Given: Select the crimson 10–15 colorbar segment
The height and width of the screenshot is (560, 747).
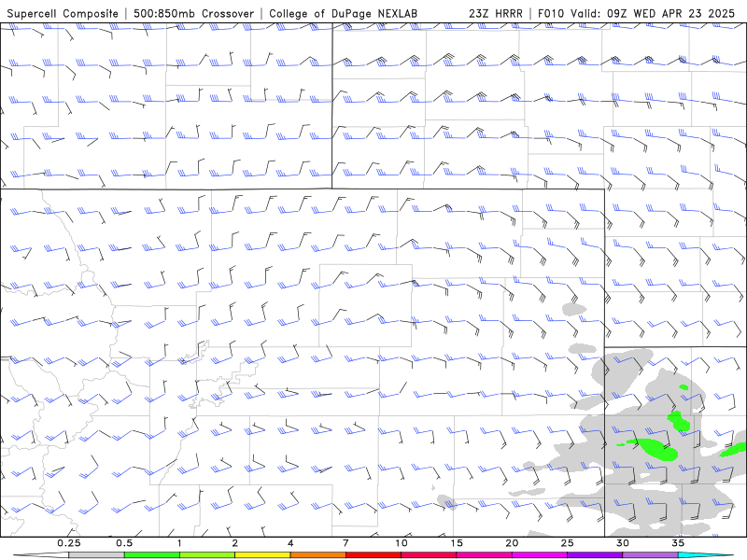Looking at the screenshot, I should click(429, 555).
